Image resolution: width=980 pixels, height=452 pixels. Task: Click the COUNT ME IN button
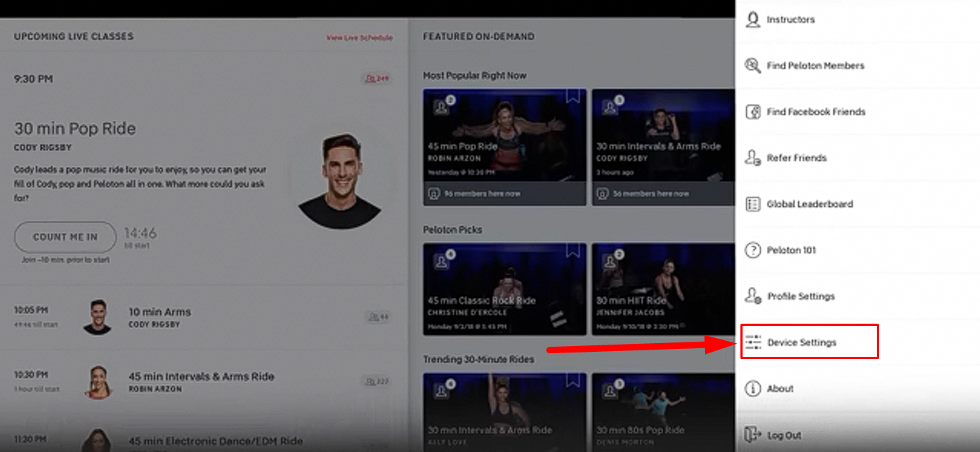pyautogui.click(x=65, y=236)
